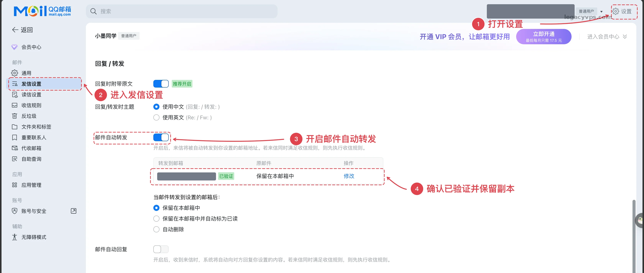Turn off the 邮件自动转发 switch

point(161,137)
